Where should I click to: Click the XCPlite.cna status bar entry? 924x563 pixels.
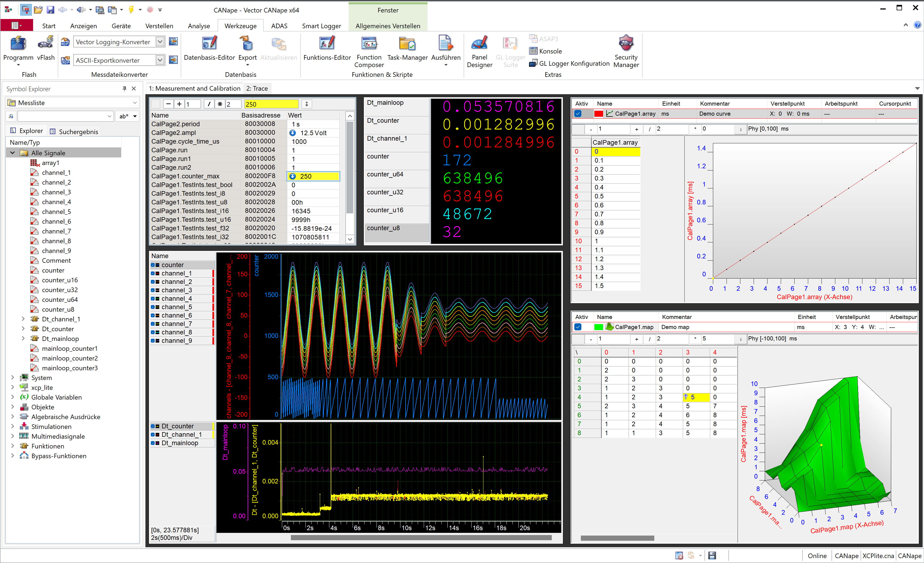tap(878, 556)
